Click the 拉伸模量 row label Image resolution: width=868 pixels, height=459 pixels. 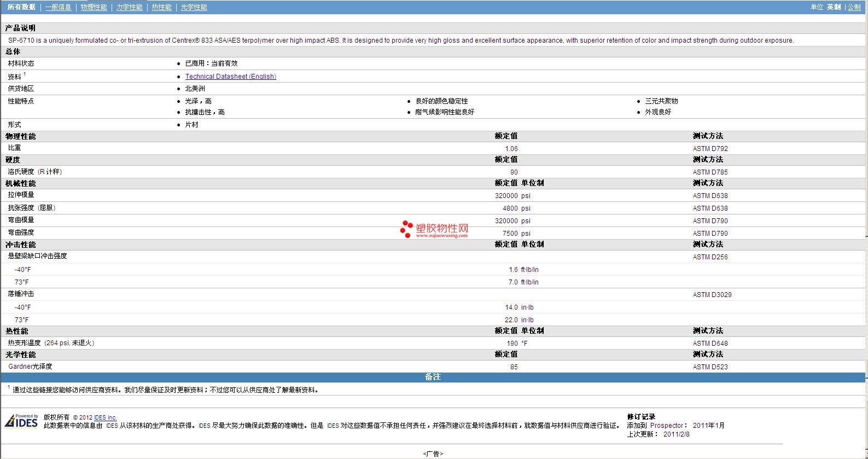(x=21, y=195)
